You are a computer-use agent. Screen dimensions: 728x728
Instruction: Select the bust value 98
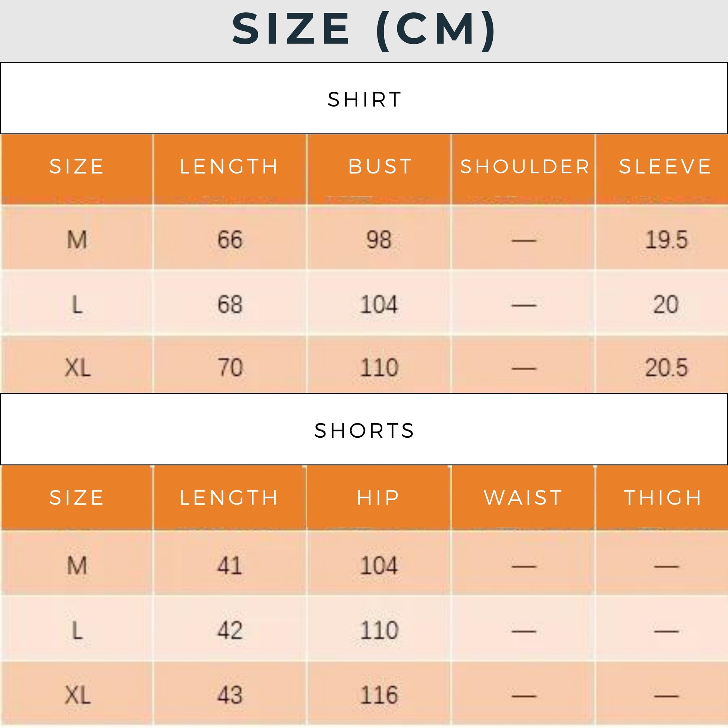(379, 240)
